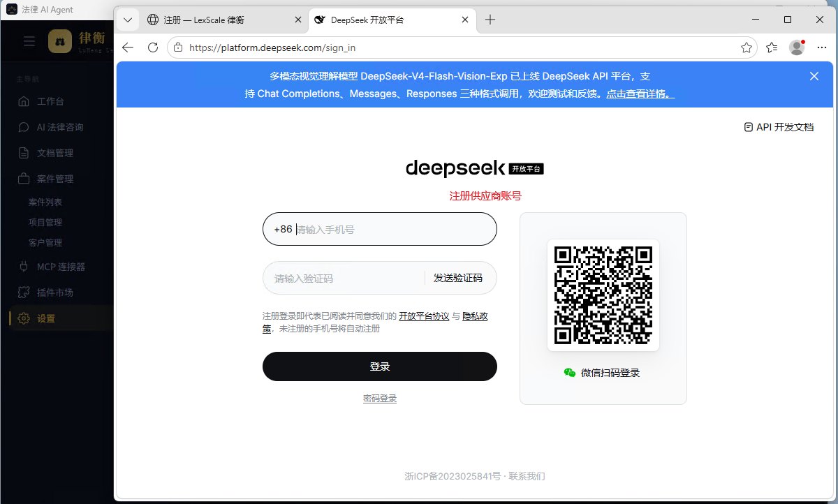838x504 pixels.
Task: Switch to 密码登录
Action: pos(380,399)
